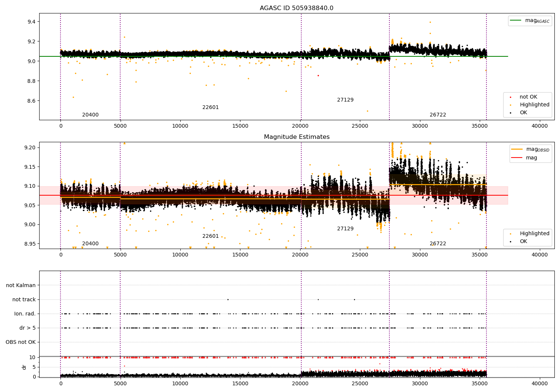Select 'OK' entry in the middle plot legend

tap(523, 242)
